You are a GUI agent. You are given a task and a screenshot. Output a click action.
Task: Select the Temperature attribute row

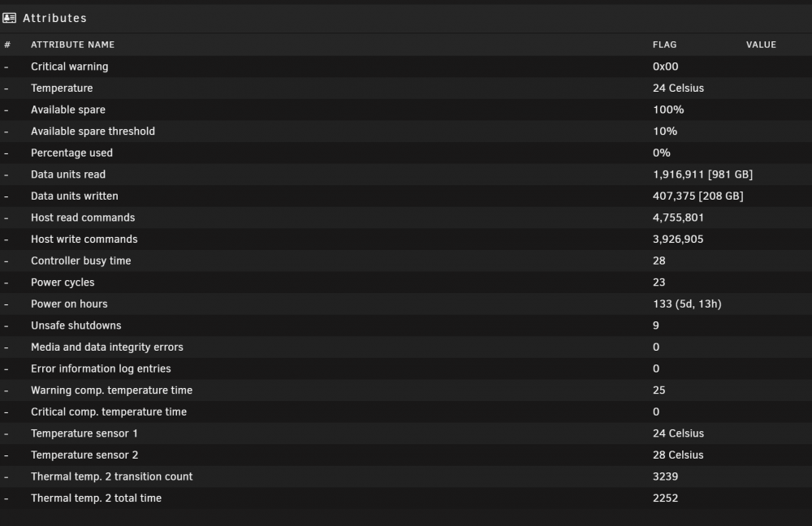point(406,88)
